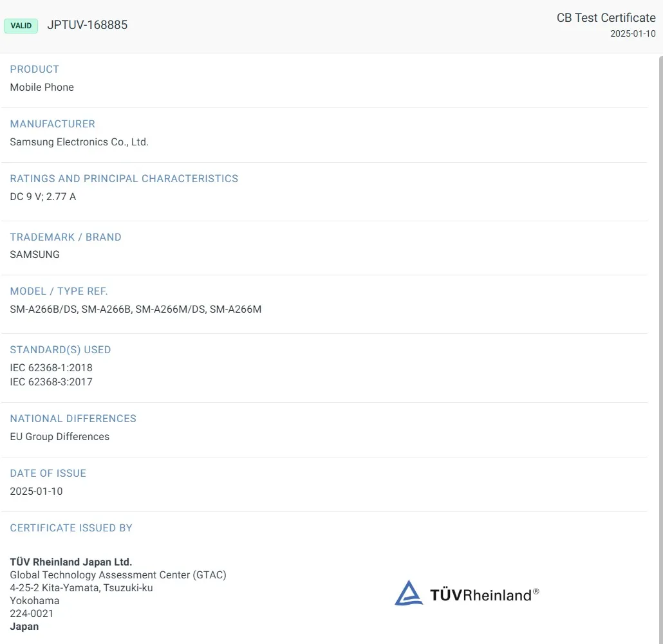Select the SAMSUNG brand value

tap(35, 254)
